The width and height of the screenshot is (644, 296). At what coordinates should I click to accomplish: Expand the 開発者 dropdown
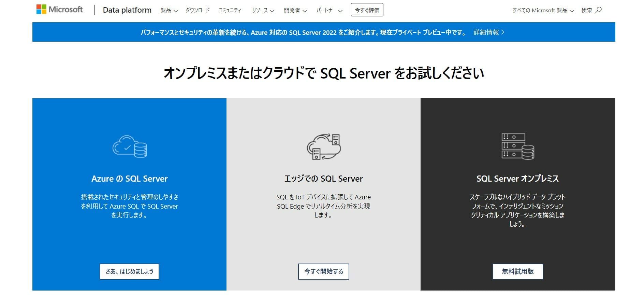click(295, 10)
